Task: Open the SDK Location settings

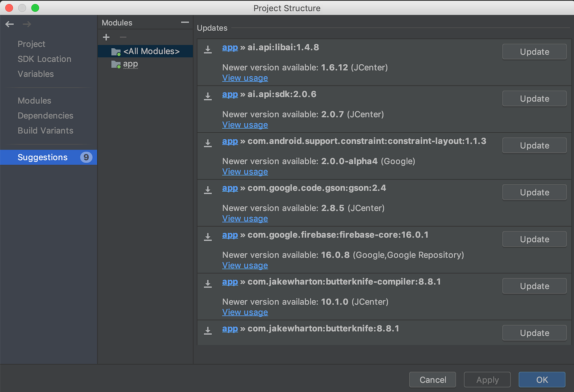Action: point(44,59)
